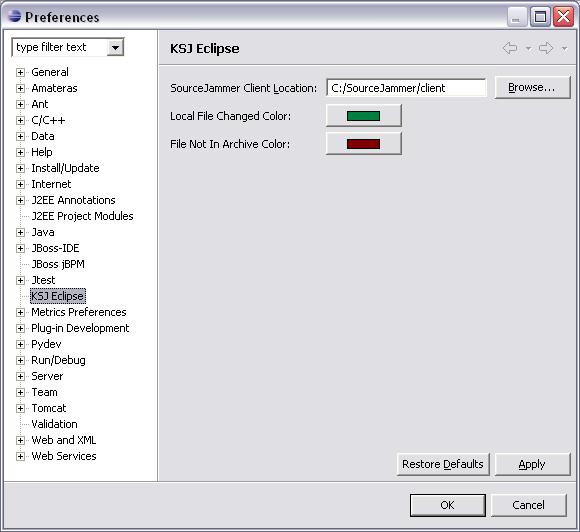Open the forward history dropdown arrow
580x532 pixels.
point(564,48)
